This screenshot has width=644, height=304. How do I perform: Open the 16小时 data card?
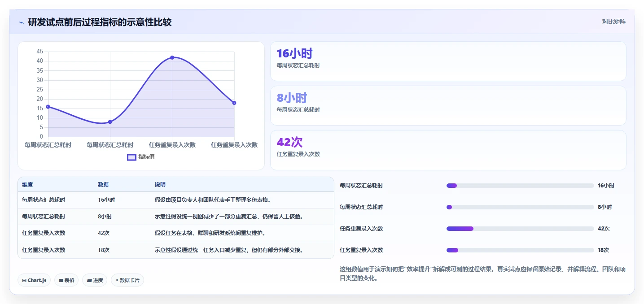pos(448,61)
